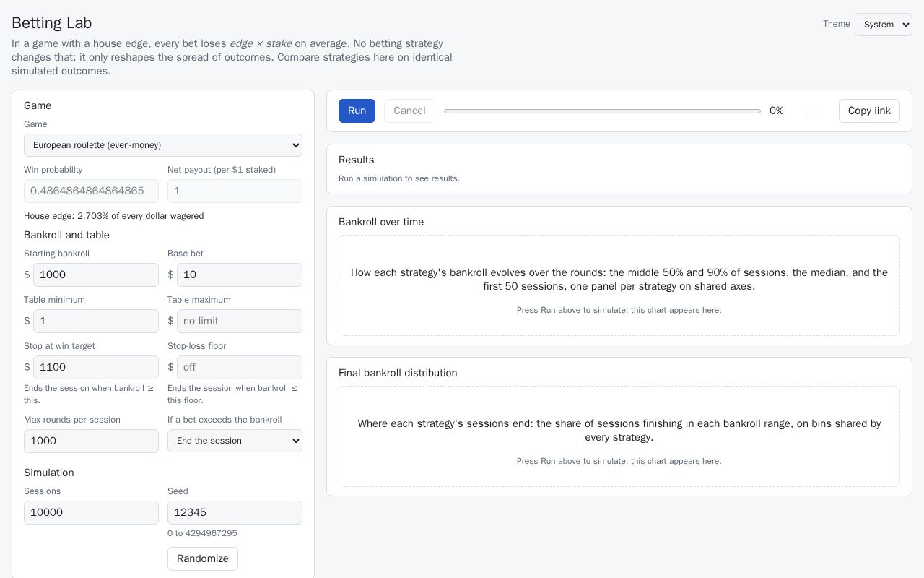Click the 'Bankroll and table' section heading

[66, 235]
